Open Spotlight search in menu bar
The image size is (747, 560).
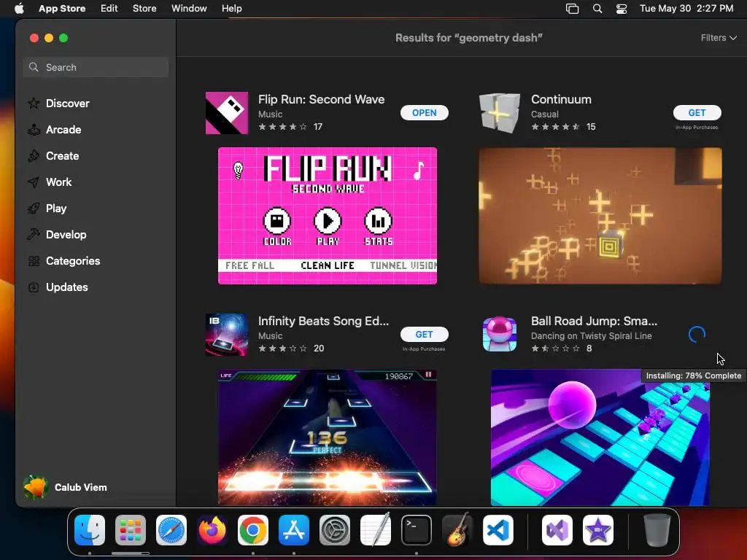[597, 9]
